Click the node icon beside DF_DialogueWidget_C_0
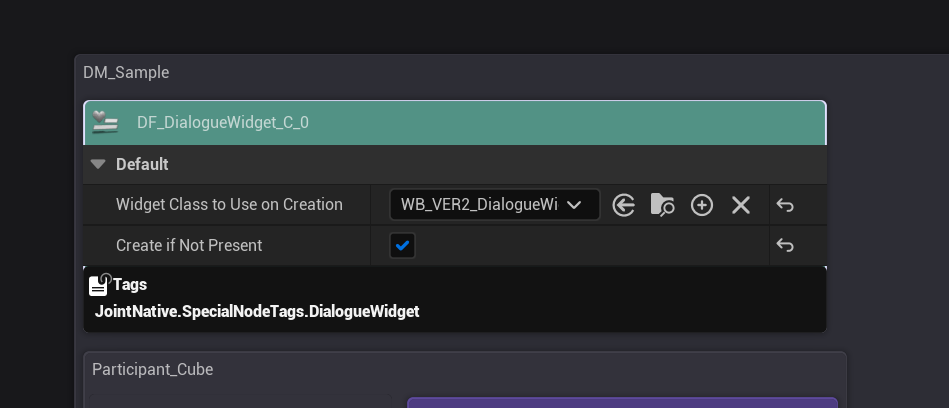 (105, 122)
